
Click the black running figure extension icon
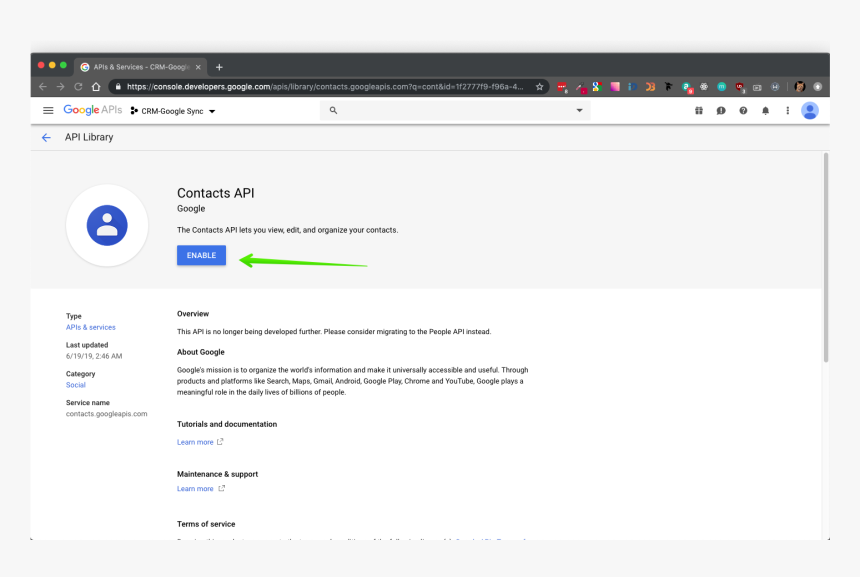coord(668,87)
